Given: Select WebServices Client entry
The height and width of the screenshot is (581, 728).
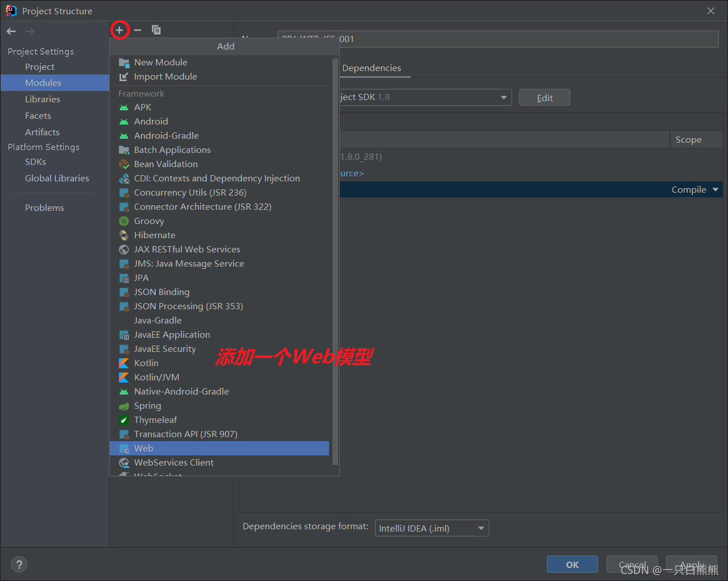Looking at the screenshot, I should pyautogui.click(x=219, y=463).
